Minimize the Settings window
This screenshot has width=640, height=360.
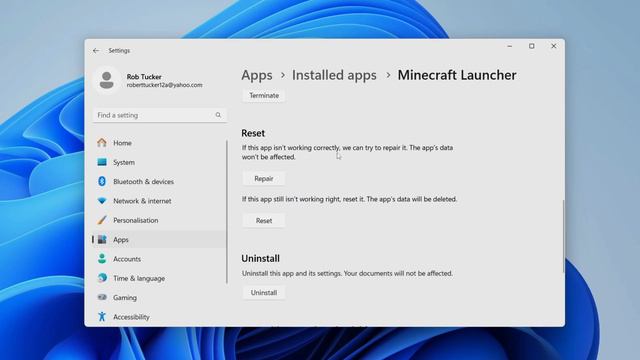pos(509,46)
